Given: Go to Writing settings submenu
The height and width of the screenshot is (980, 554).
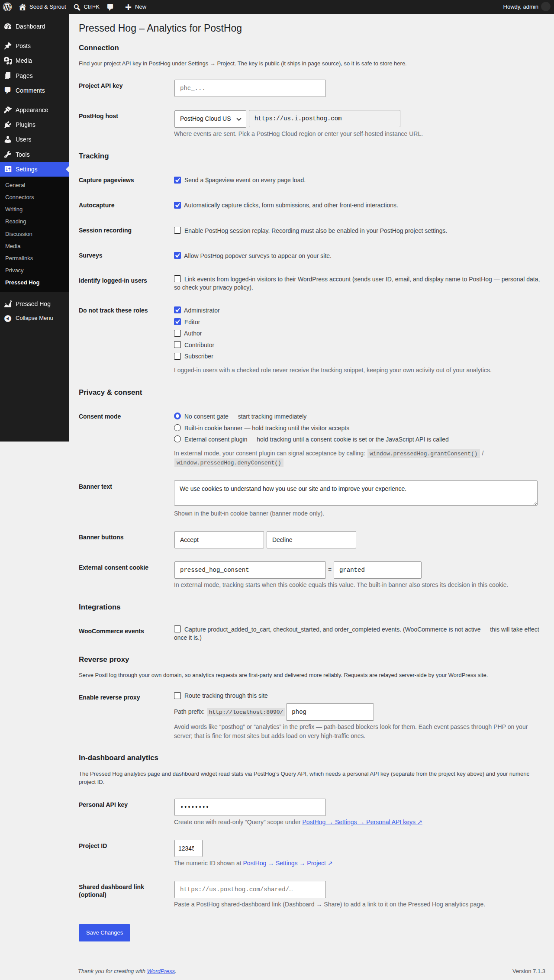Looking at the screenshot, I should 14,209.
